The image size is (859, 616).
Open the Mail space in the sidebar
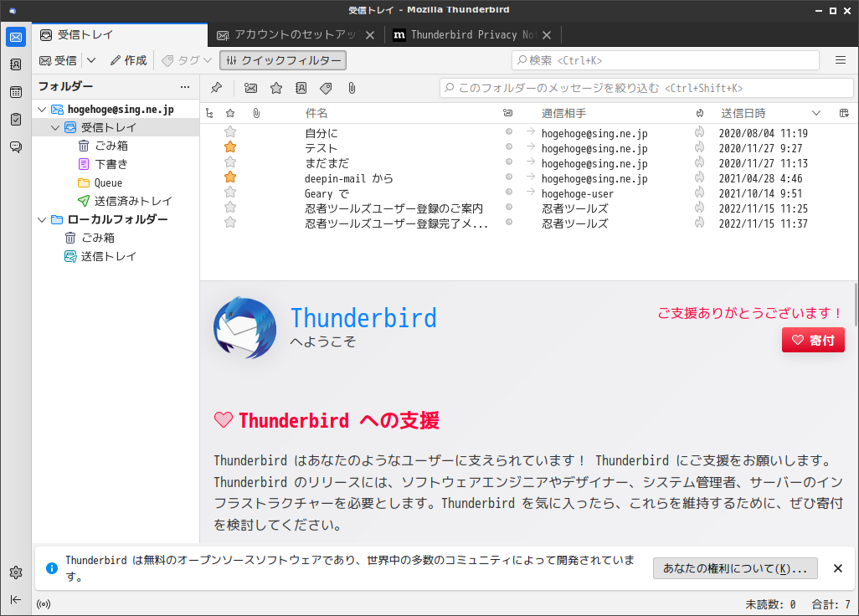tap(16, 37)
